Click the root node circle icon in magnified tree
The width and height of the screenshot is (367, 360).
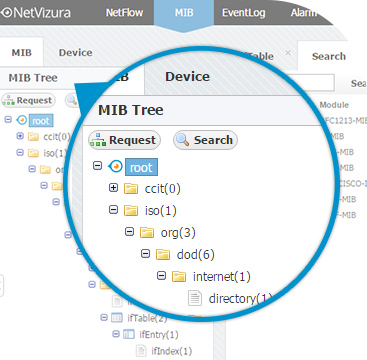[x=116, y=166]
